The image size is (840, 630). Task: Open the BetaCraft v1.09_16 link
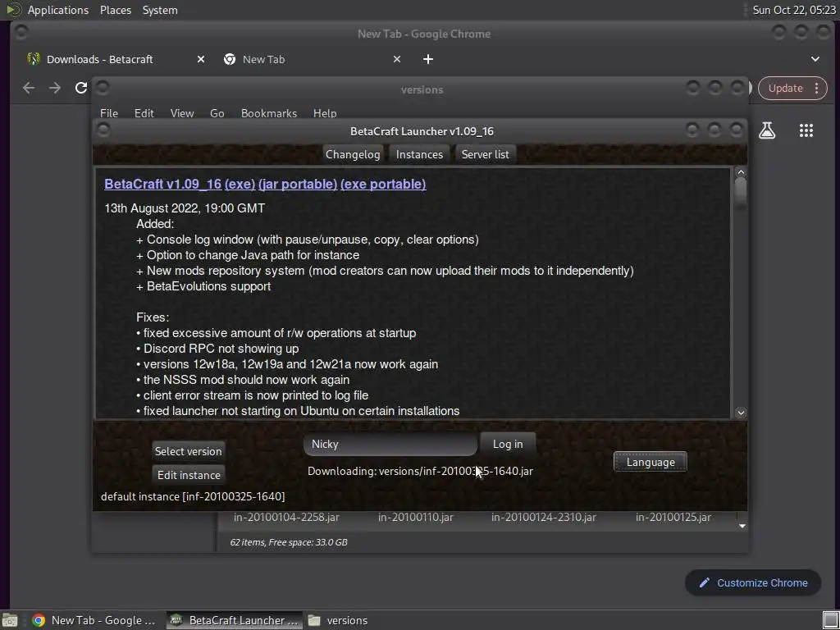tap(163, 184)
